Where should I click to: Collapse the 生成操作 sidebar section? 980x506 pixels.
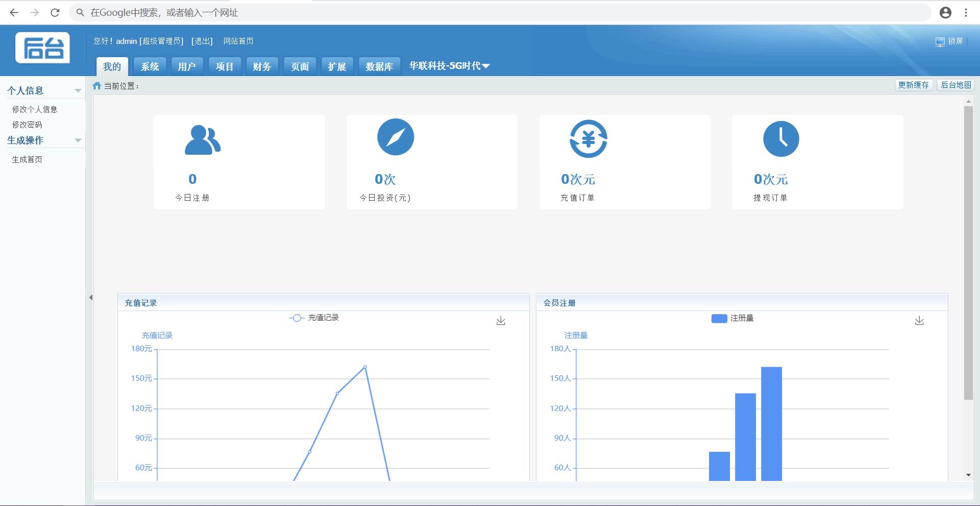[x=78, y=140]
